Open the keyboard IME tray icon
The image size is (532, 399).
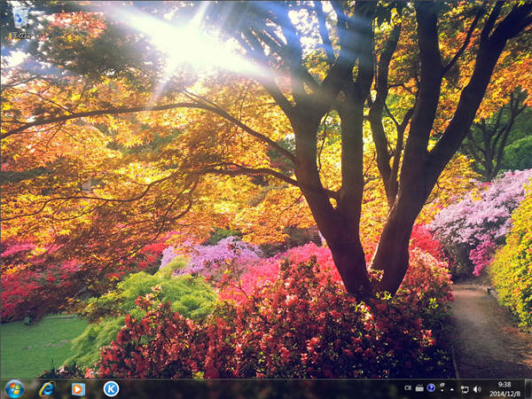[x=419, y=387]
